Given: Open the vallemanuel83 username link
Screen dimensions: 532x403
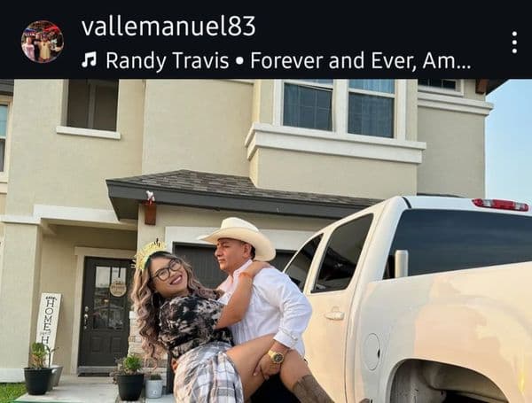Looking at the screenshot, I should [168, 26].
